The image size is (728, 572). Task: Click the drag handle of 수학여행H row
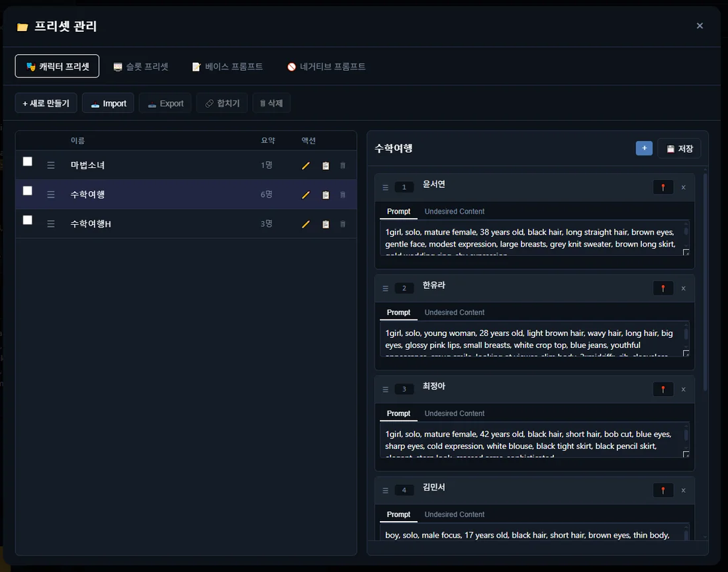pos(50,224)
